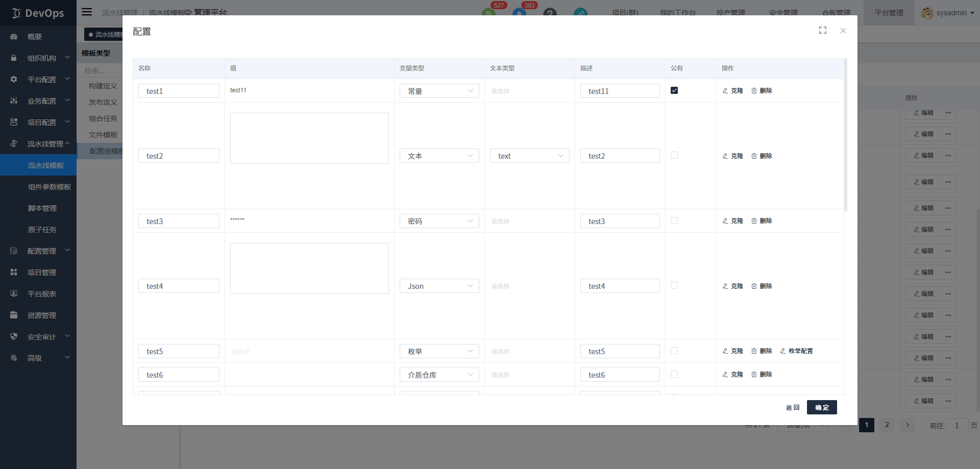The width and height of the screenshot is (980, 469).
Task: Select 组件参数模板 in the sidebar
Action: [38, 187]
